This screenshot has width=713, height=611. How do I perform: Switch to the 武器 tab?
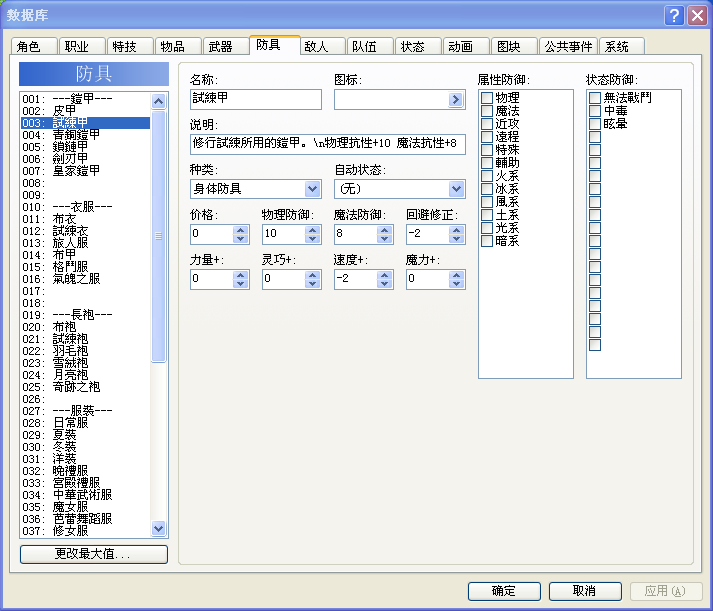coord(226,46)
